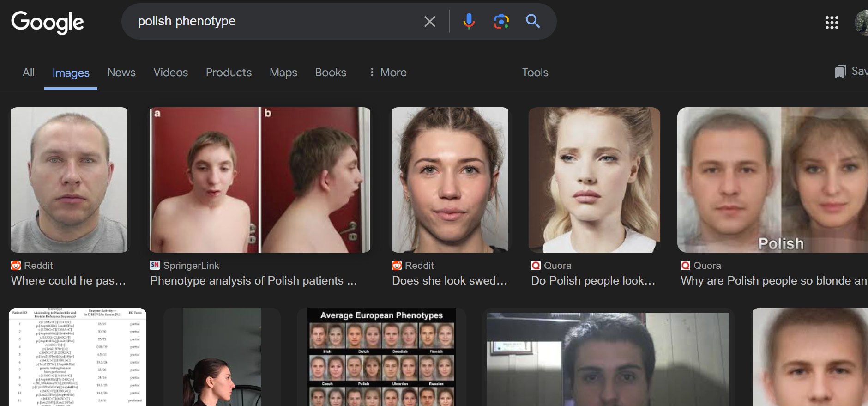
Task: Clear the search box text
Action: click(429, 22)
